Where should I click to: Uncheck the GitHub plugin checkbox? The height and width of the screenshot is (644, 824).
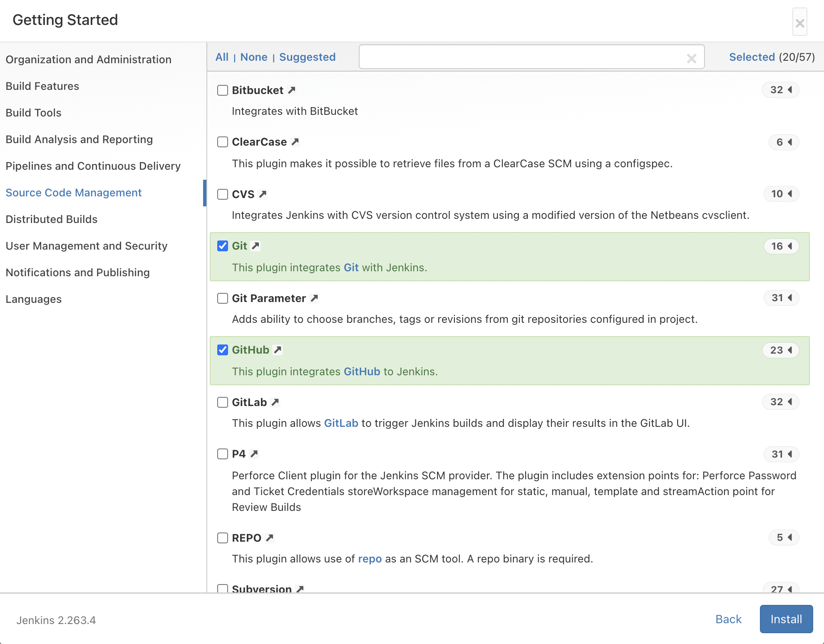pos(223,350)
